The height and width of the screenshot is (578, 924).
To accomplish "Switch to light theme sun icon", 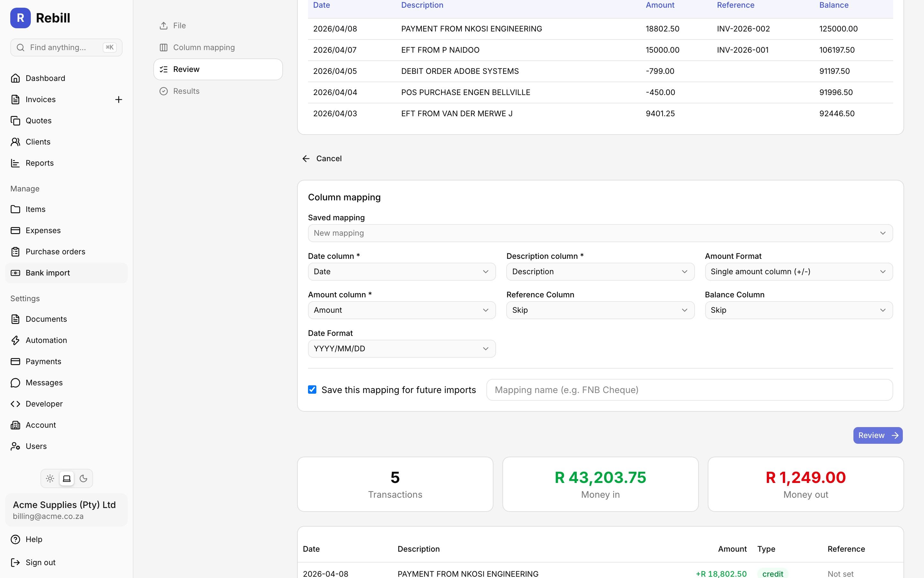I will pos(50,478).
